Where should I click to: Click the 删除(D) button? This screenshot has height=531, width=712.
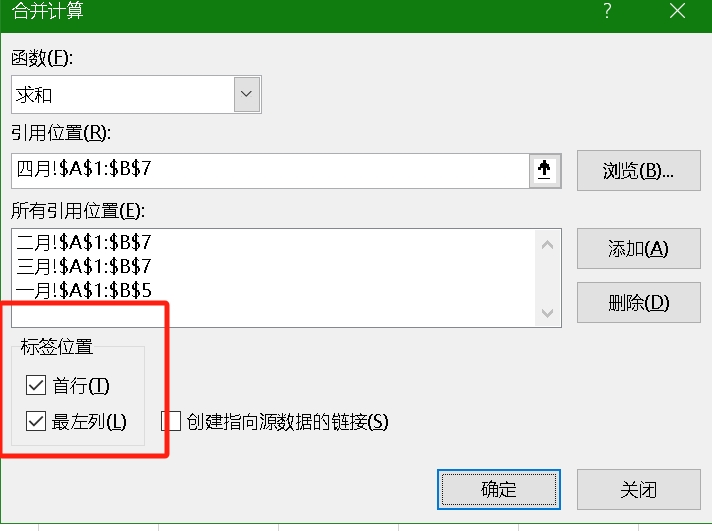coord(638,303)
